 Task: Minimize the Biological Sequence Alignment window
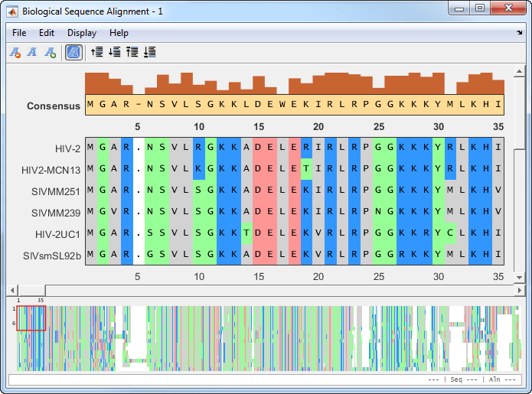click(459, 8)
